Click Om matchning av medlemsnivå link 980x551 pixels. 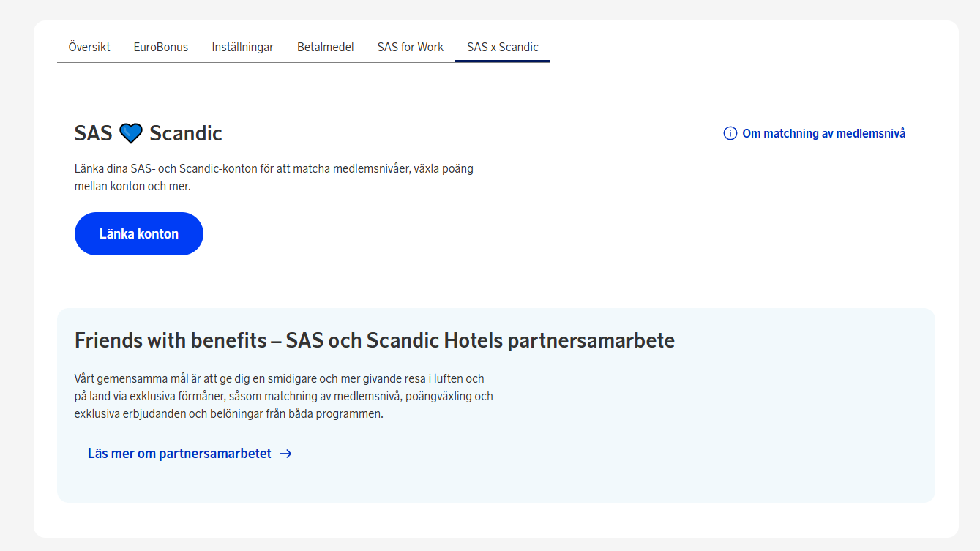pyautogui.click(x=822, y=133)
